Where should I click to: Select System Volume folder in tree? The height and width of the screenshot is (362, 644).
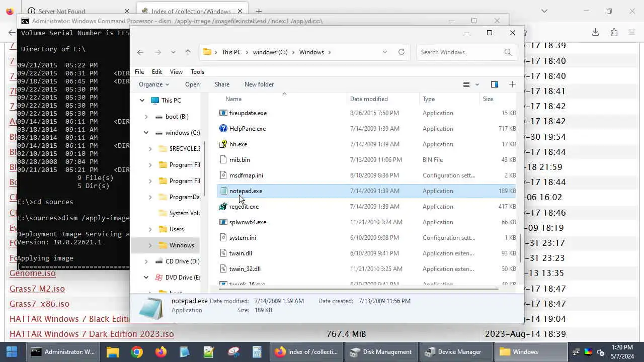(x=184, y=213)
